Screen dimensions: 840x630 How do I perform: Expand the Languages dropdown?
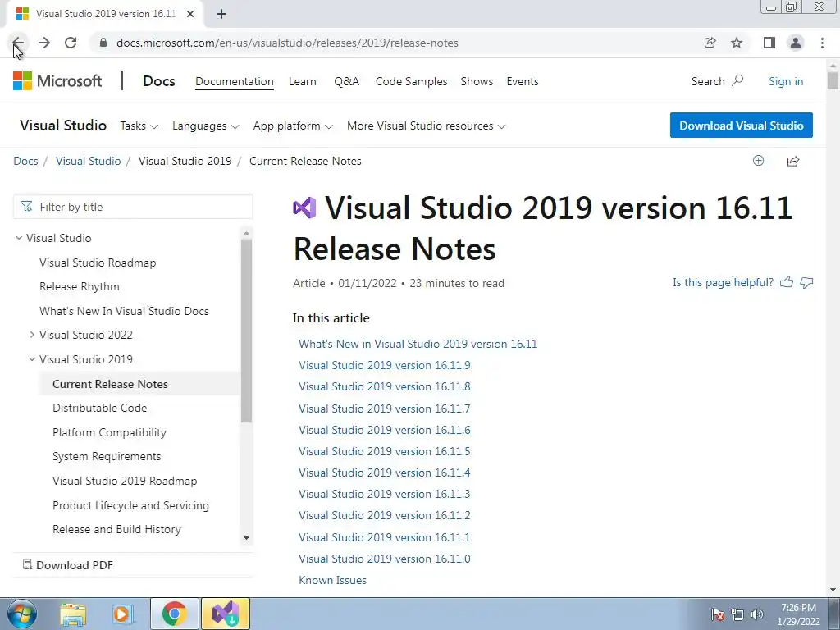coord(206,126)
